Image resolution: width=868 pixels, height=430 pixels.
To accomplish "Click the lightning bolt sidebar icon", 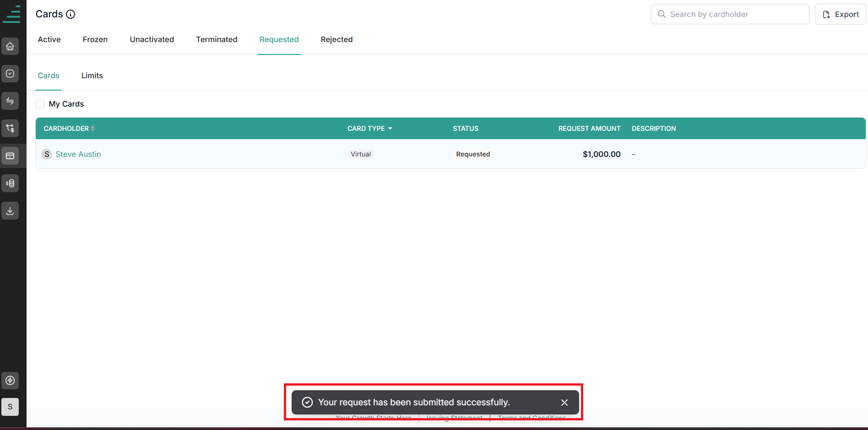I will [10, 380].
